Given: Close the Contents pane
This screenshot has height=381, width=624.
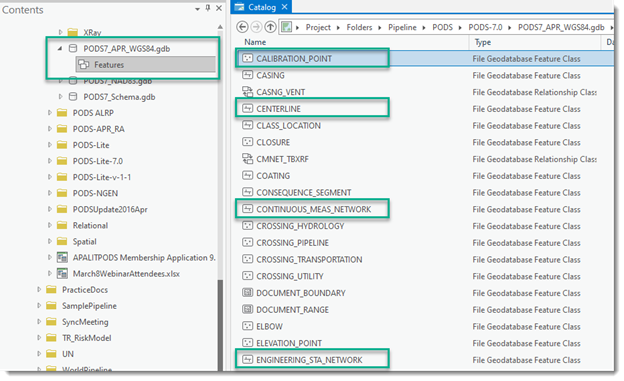Looking at the screenshot, I should point(219,8).
